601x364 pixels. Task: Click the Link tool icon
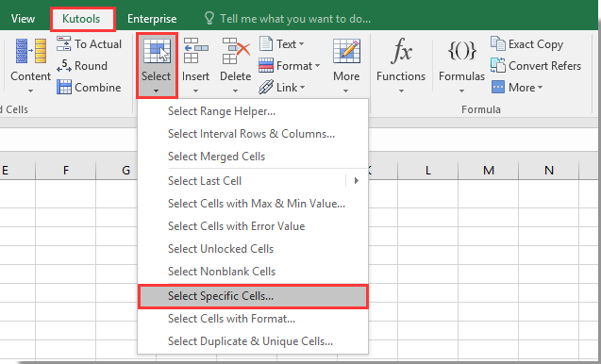click(266, 87)
